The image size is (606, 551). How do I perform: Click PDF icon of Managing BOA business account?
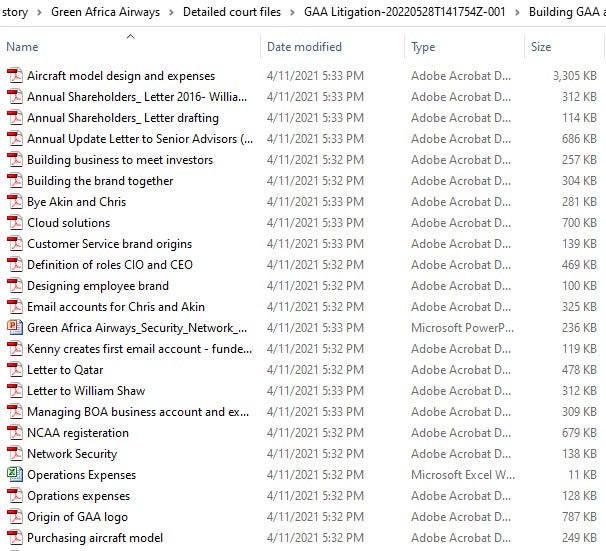(15, 412)
